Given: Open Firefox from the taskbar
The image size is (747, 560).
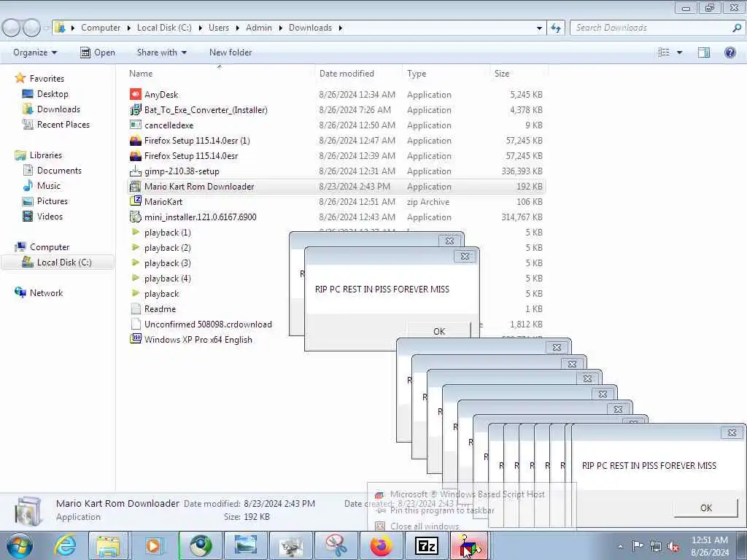Looking at the screenshot, I should point(381,545).
